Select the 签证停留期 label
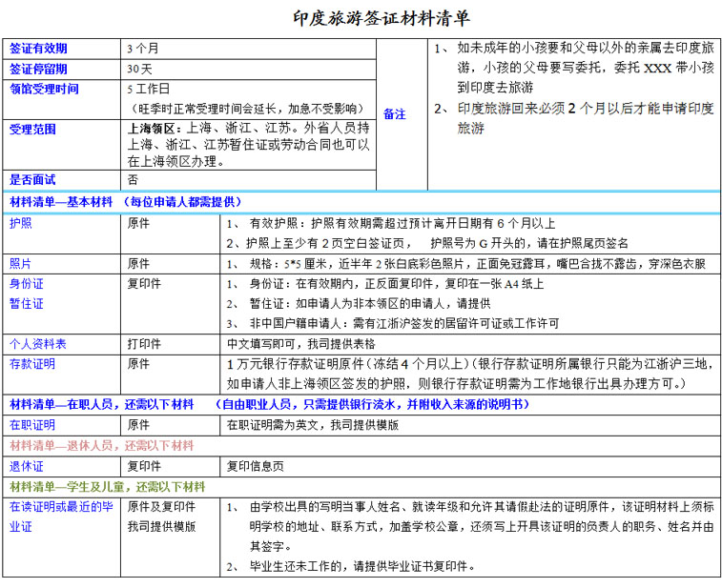The width and height of the screenshot is (722, 588). 38,69
